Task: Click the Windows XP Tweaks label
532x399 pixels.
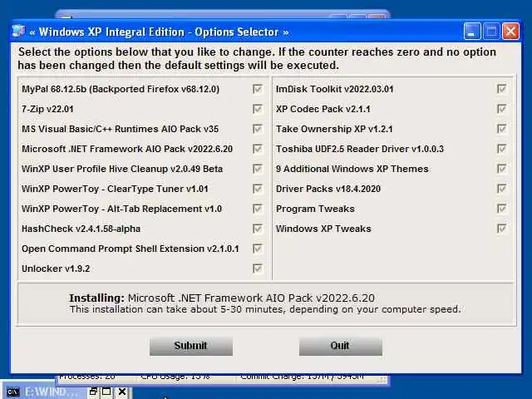Action: (x=323, y=229)
